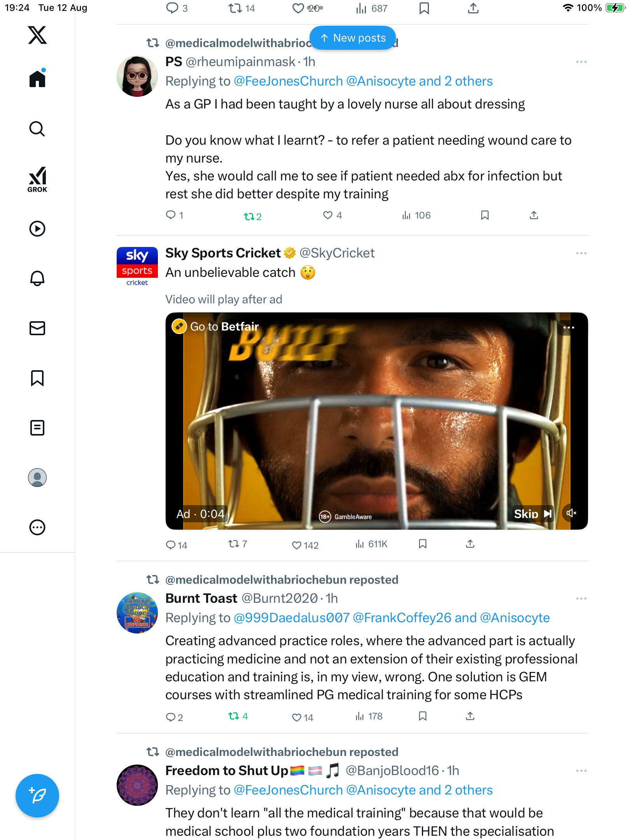Open more options on Sky Sports Cricket post
This screenshot has height=840, width=630.
coord(581,253)
